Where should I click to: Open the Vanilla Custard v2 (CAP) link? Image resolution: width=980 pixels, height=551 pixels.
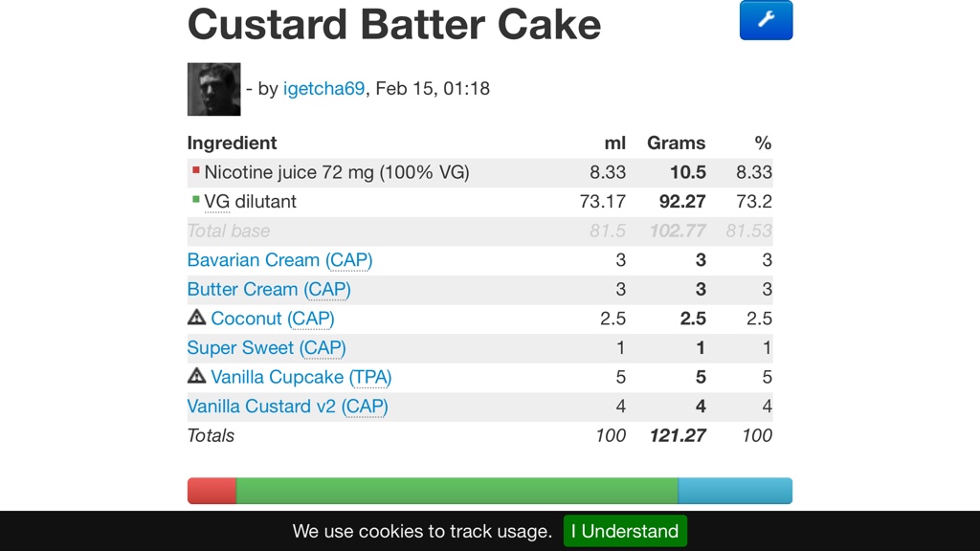click(x=287, y=406)
